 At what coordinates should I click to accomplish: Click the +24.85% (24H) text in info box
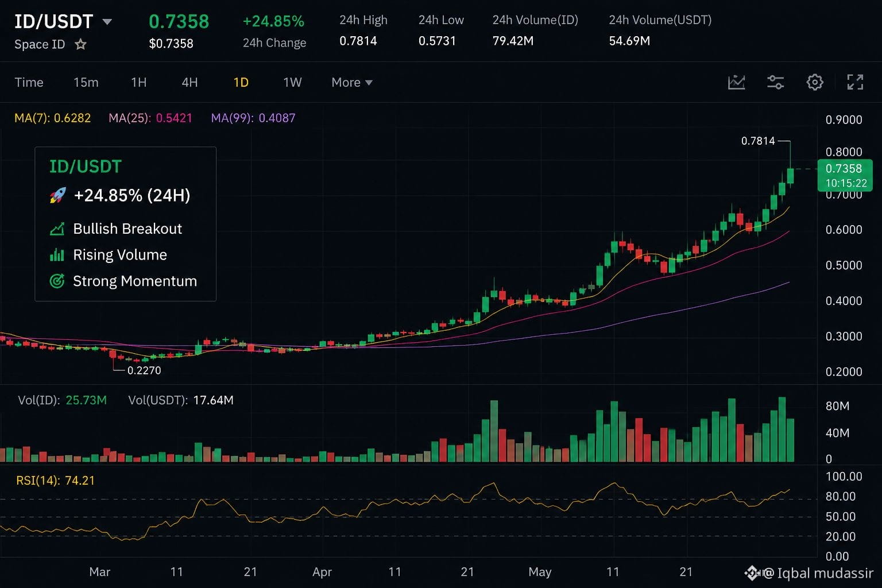[x=132, y=195]
